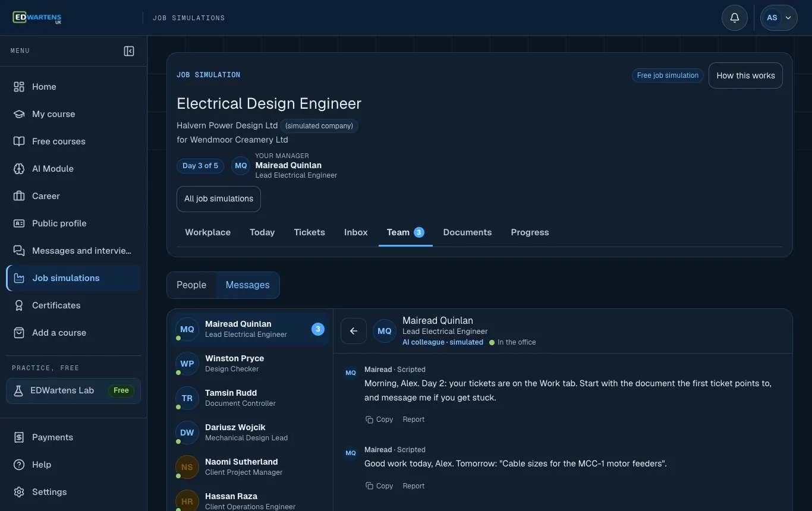Copy the 'Morning, Alex' message
Image resolution: width=812 pixels, height=511 pixels.
coord(379,419)
